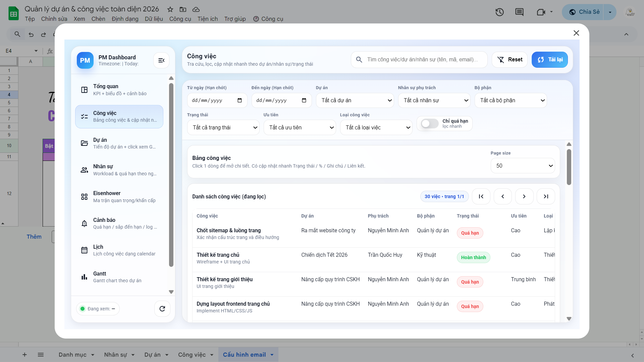Click the refresh icon in sidebar footer
The width and height of the screenshot is (644, 362).
coord(162,309)
